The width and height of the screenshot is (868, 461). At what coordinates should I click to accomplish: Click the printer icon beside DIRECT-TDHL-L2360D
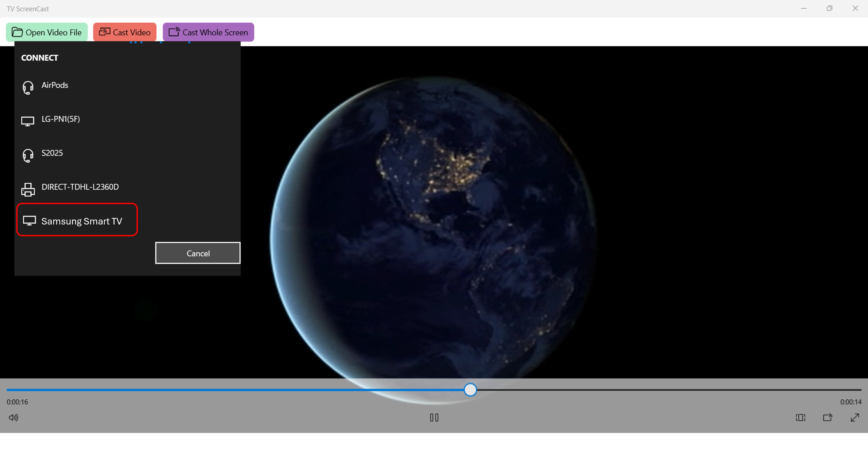(x=28, y=189)
